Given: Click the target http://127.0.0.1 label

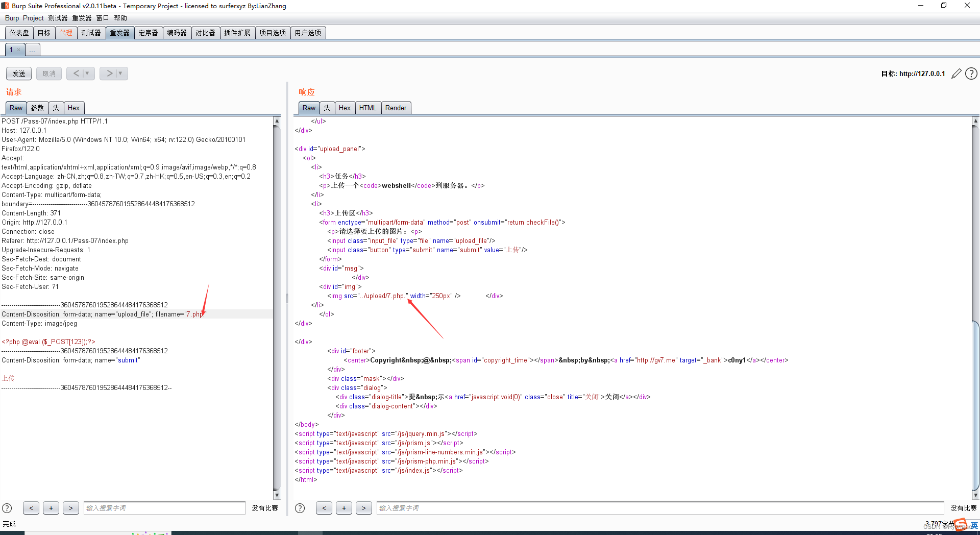Looking at the screenshot, I should (x=913, y=74).
